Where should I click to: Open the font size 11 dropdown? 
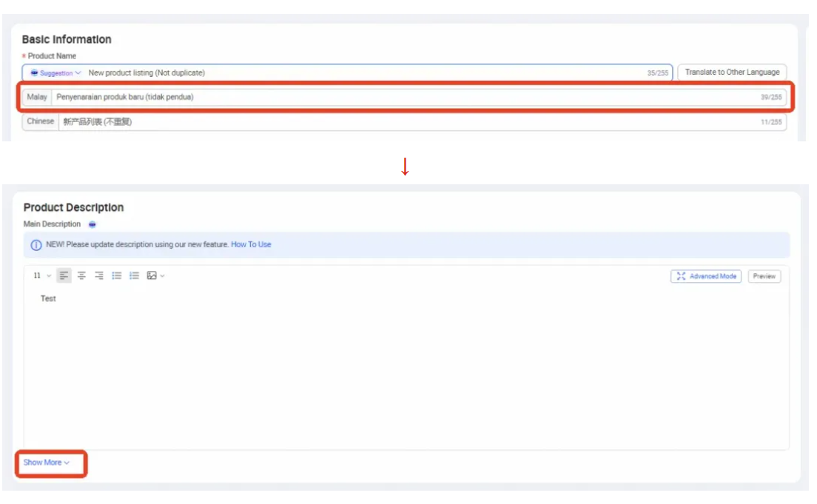click(42, 276)
